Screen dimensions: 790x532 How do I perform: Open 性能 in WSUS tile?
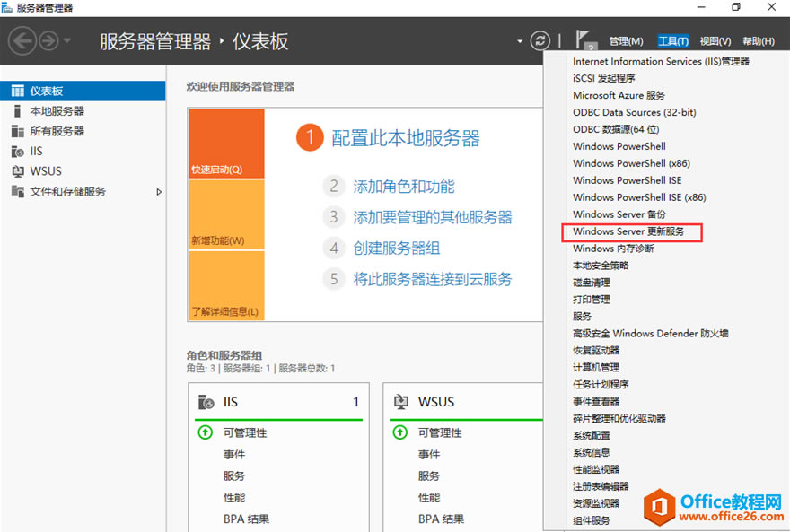(x=429, y=498)
